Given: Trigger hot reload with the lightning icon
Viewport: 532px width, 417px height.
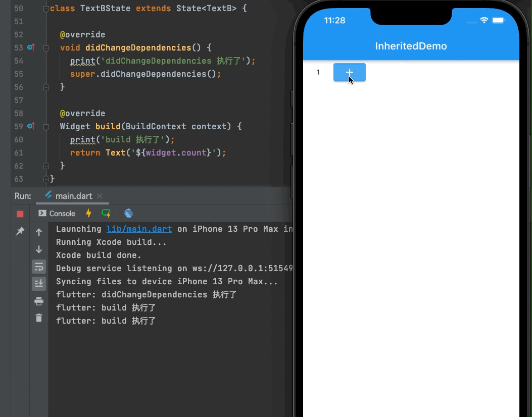Looking at the screenshot, I should click(x=89, y=213).
